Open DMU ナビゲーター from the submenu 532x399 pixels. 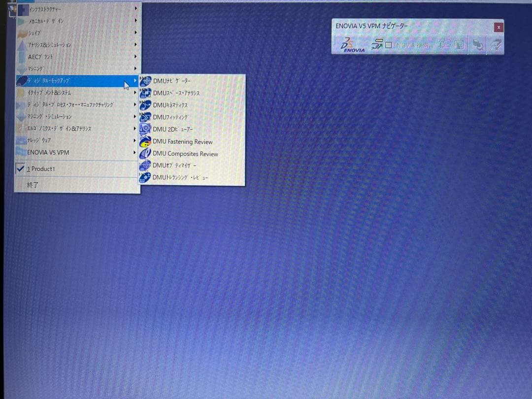click(173, 80)
